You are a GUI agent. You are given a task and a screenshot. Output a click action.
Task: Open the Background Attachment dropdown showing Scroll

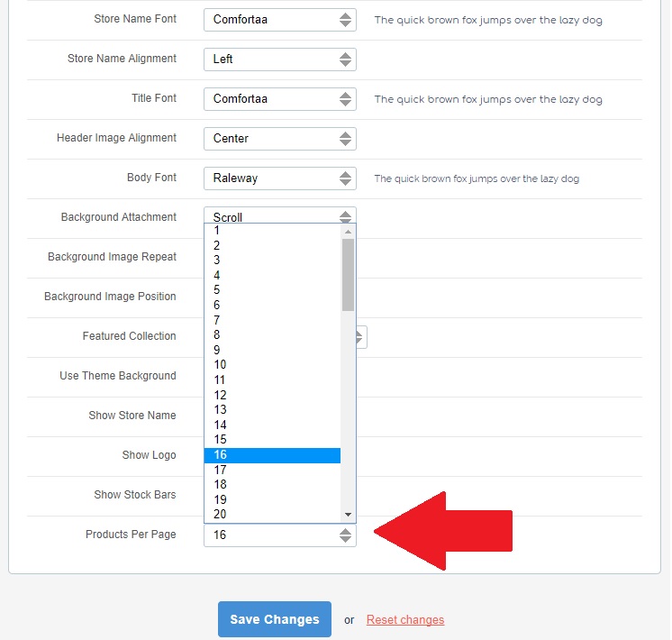click(x=280, y=215)
